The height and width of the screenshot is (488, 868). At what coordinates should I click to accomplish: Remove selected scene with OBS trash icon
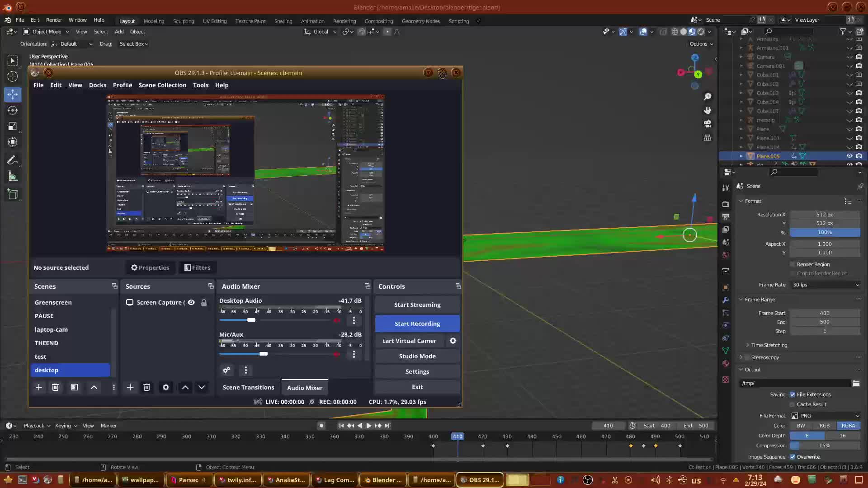tap(55, 387)
